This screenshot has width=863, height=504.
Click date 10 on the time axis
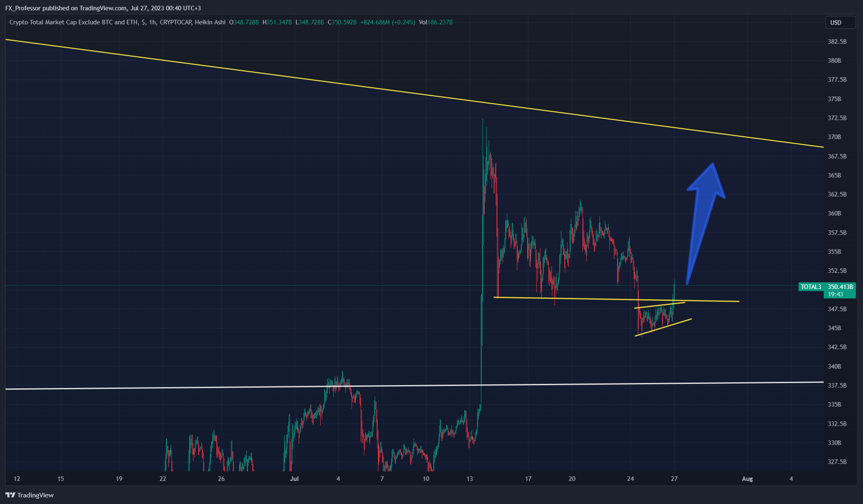(426, 479)
